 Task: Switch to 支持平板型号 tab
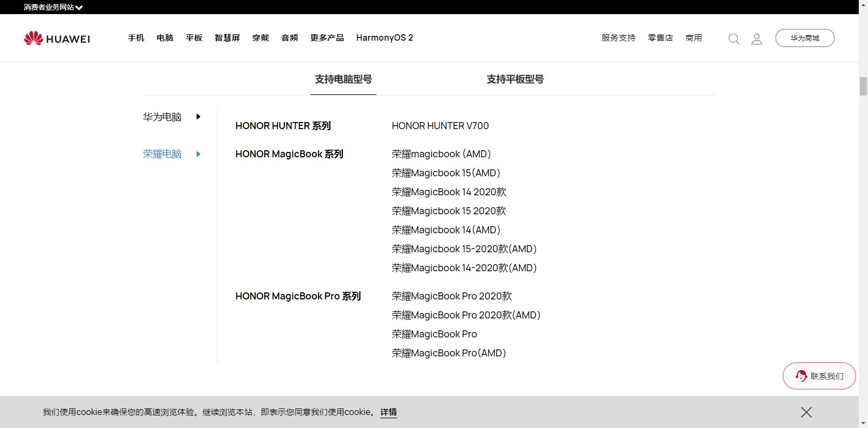point(515,79)
